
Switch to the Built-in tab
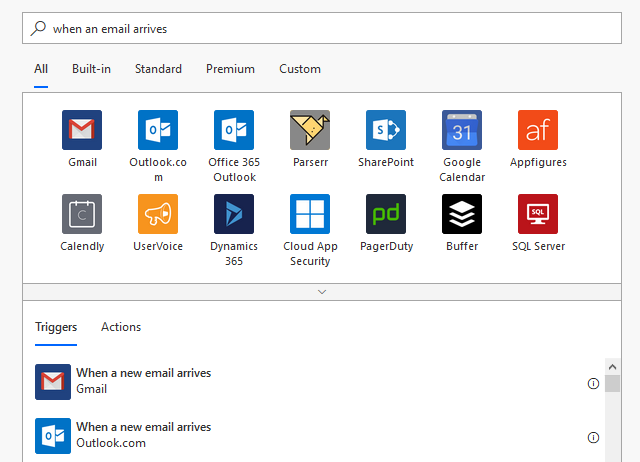pos(91,69)
